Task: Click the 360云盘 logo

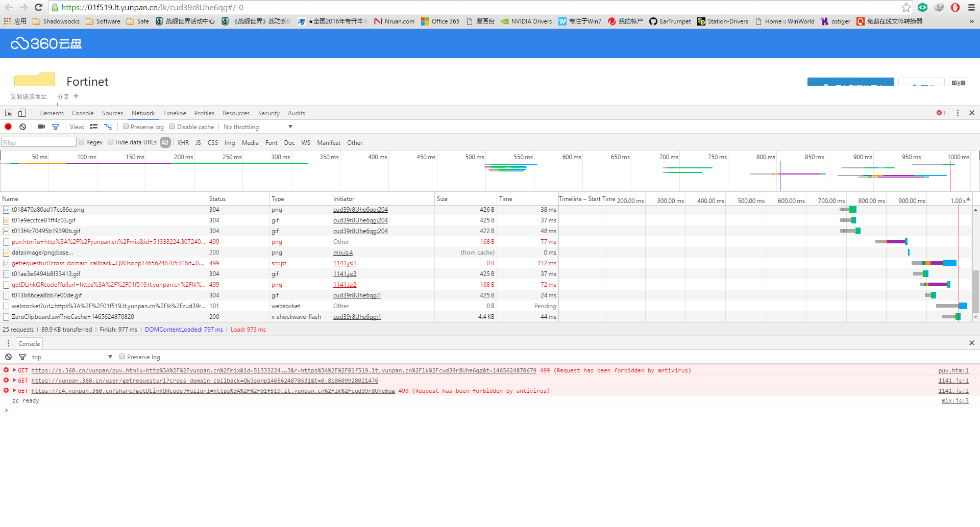Action: [46, 44]
